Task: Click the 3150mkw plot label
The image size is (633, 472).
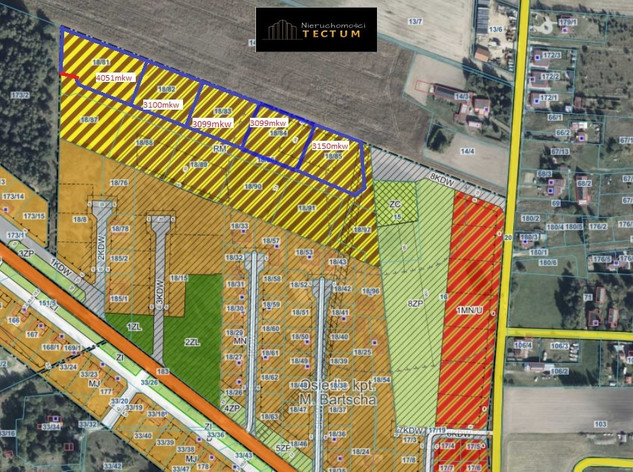Action: click(330, 146)
